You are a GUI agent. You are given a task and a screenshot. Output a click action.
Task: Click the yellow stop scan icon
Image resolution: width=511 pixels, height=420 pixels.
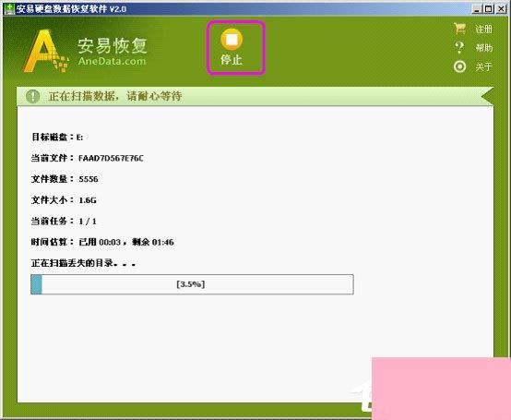(x=232, y=39)
